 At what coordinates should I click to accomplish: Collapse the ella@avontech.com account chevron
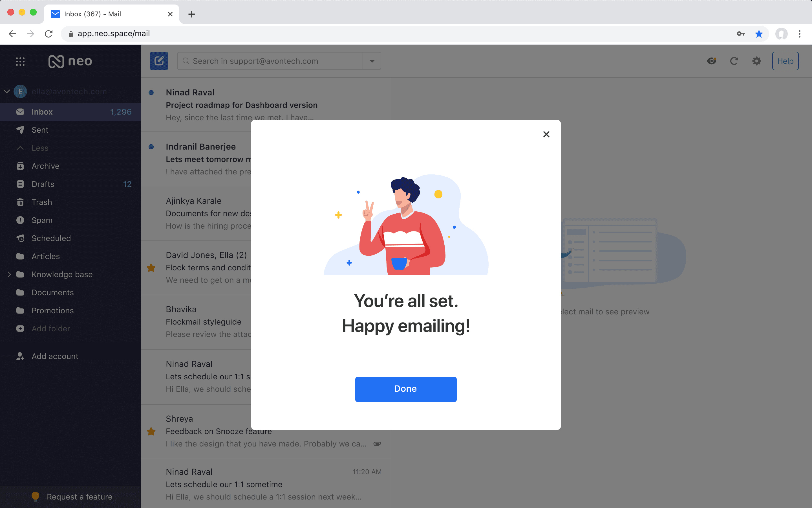pos(7,91)
